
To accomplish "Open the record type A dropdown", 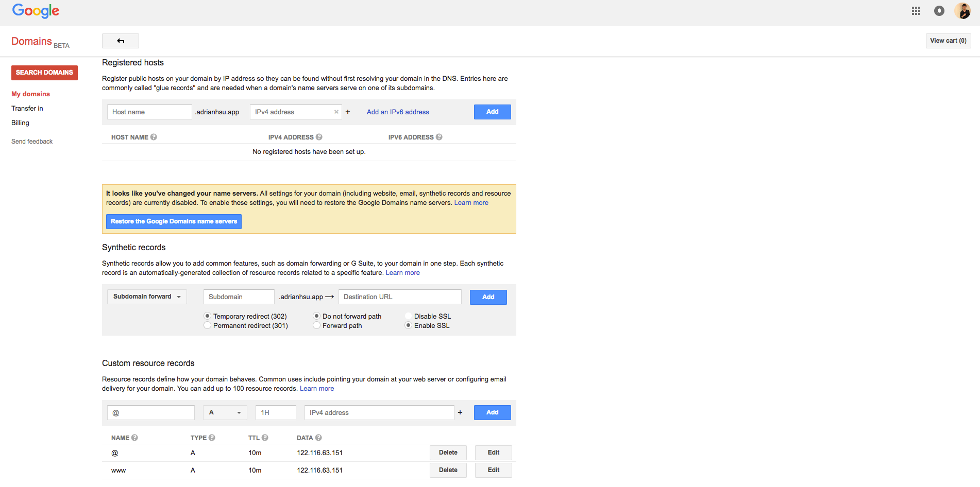I will (225, 412).
